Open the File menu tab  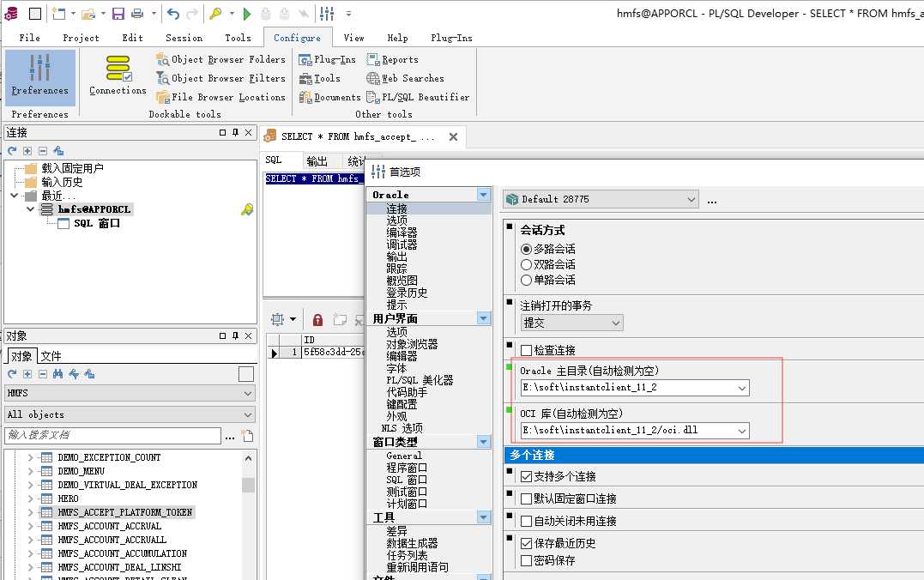coord(29,38)
